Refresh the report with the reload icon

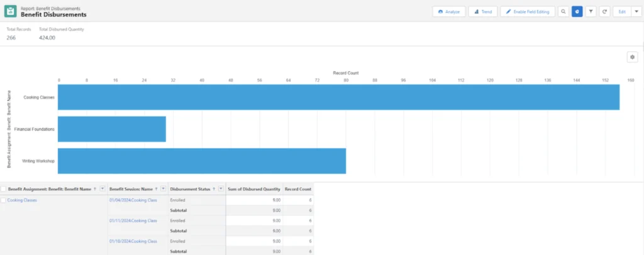coord(604,11)
